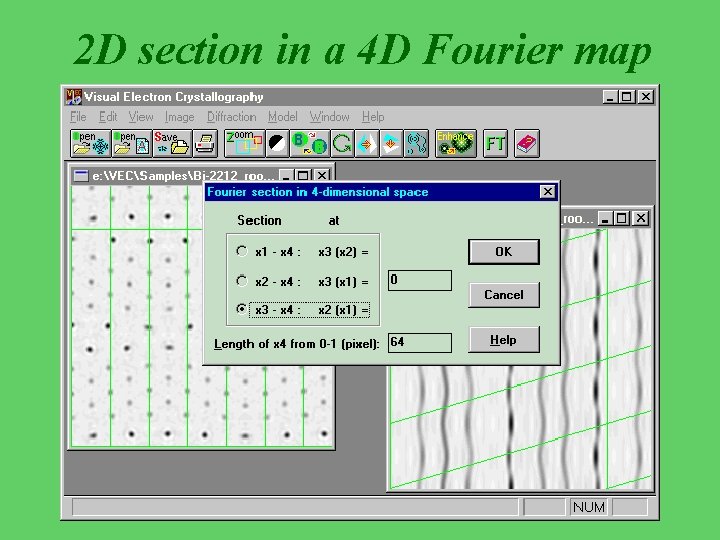Minimize the wavy section image window
720x540 pixels.
pos(605,219)
